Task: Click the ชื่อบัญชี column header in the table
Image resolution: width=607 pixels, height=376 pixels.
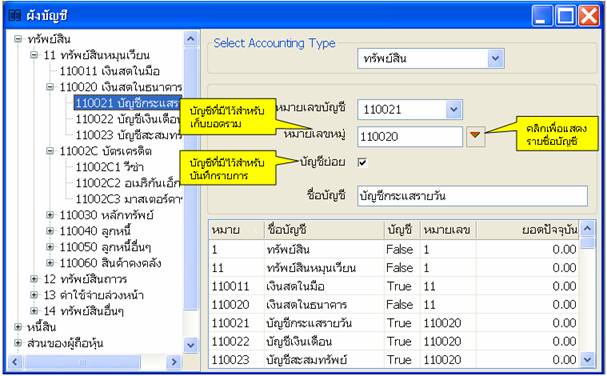Action: (x=324, y=230)
